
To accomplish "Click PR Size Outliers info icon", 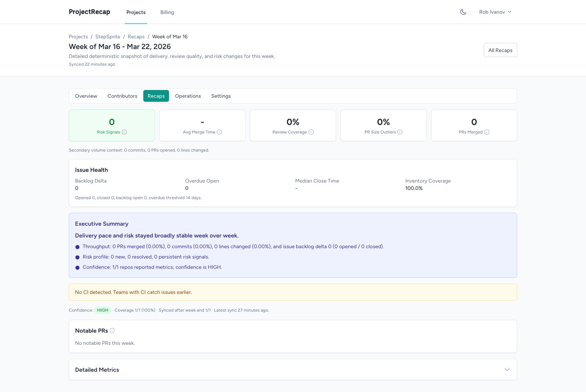I will point(400,132).
